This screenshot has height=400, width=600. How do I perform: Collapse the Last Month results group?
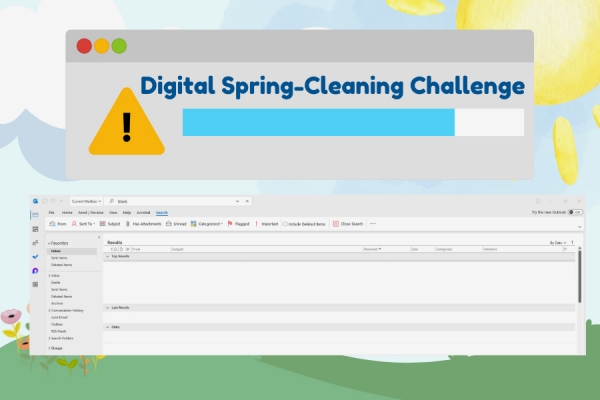tap(107, 307)
